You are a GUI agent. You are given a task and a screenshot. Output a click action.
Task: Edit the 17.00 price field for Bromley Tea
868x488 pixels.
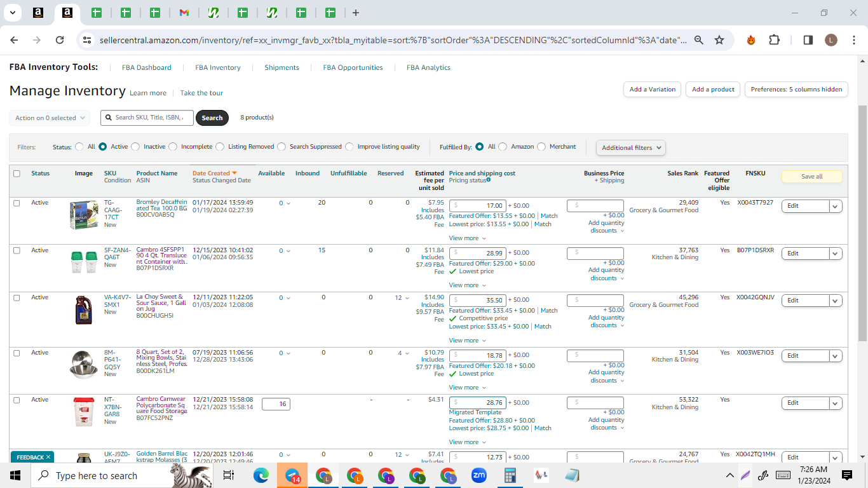(478, 206)
